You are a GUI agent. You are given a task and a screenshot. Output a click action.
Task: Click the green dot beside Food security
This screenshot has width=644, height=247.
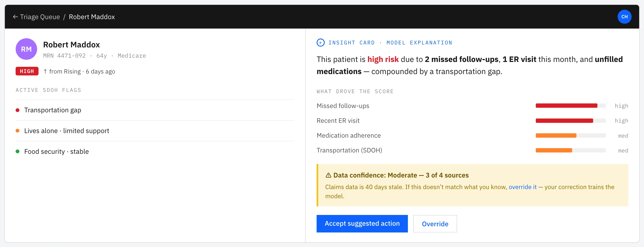click(x=17, y=151)
